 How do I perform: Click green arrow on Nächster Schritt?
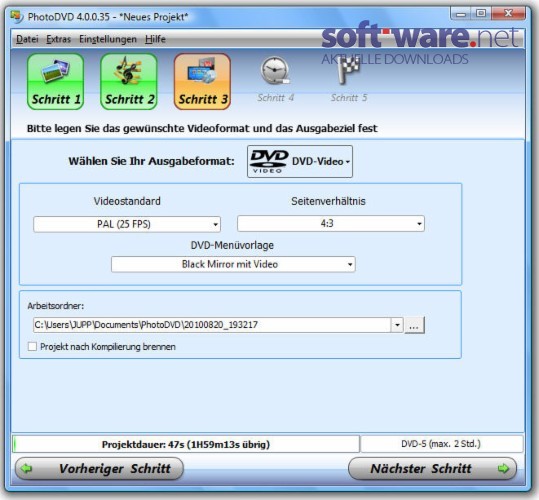pyautogui.click(x=503, y=468)
